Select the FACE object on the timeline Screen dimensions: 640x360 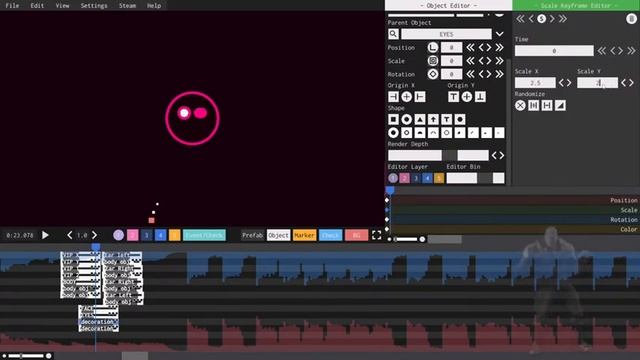click(x=98, y=309)
